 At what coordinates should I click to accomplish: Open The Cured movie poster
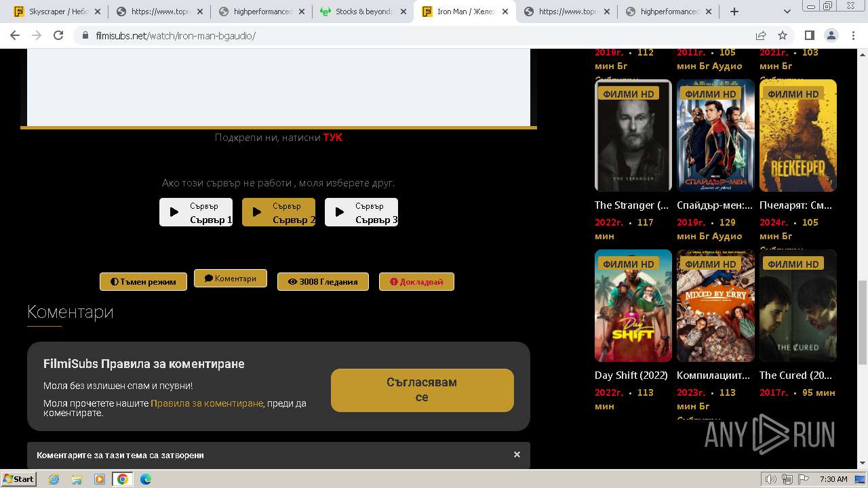tap(798, 306)
